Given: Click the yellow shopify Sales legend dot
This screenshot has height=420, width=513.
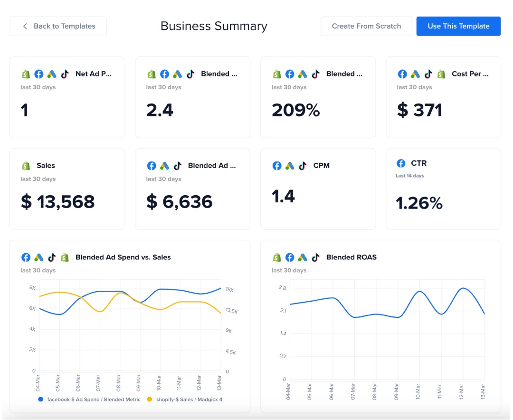Looking at the screenshot, I should point(150,400).
